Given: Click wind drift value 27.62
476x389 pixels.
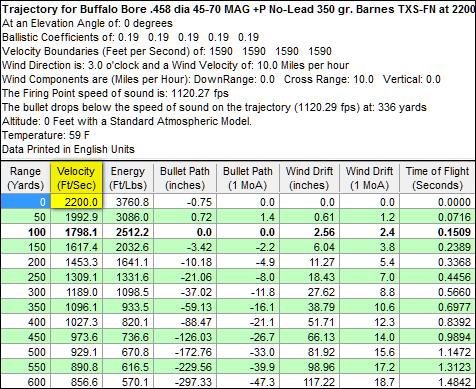Looking at the screenshot, I should click(309, 292).
